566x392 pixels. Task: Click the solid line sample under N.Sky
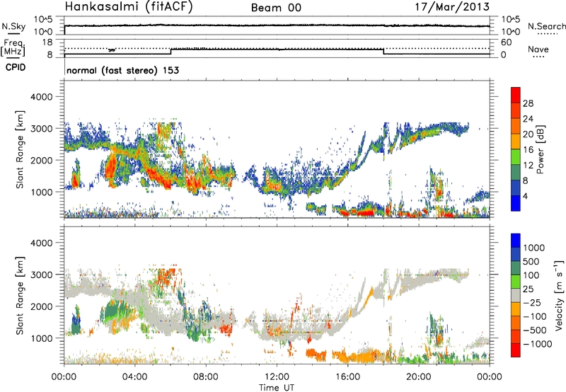pyautogui.click(x=13, y=33)
